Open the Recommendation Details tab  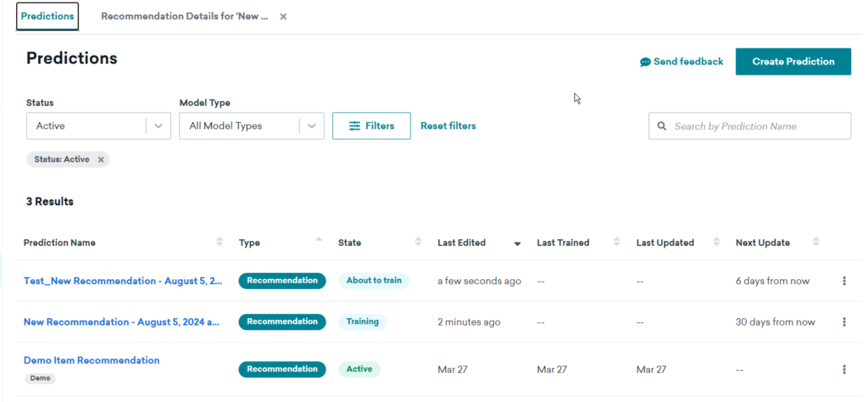coord(184,16)
